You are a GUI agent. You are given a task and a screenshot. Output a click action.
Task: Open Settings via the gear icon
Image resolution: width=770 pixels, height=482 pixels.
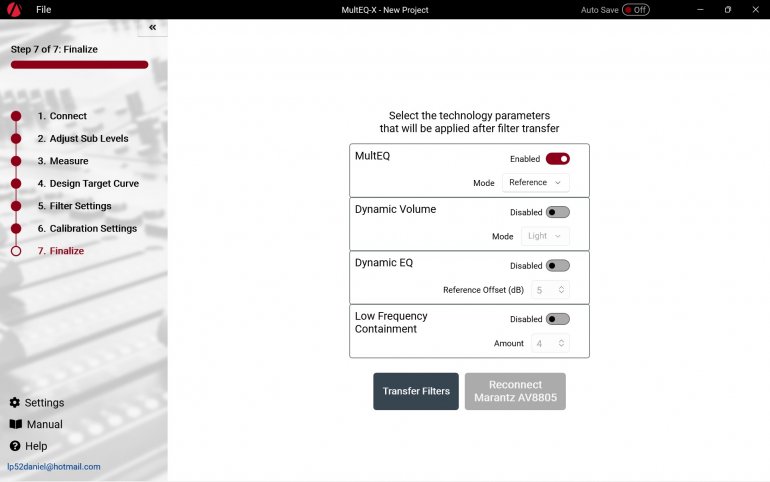(x=15, y=403)
